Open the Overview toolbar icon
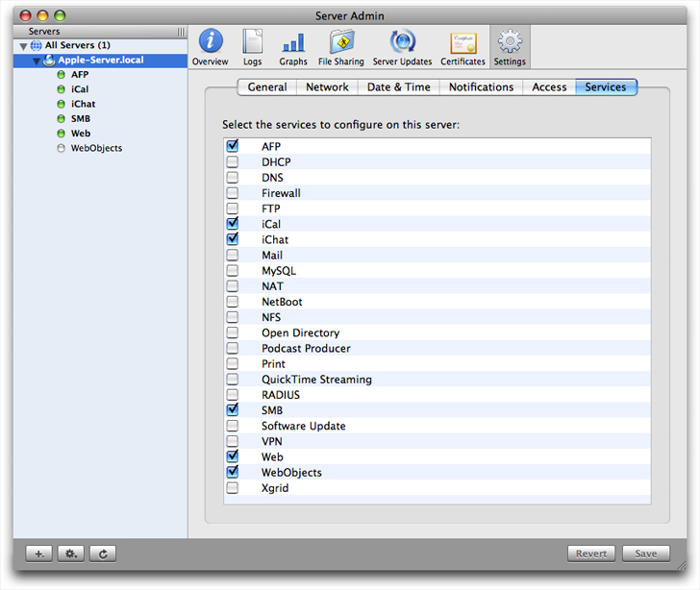 210,46
